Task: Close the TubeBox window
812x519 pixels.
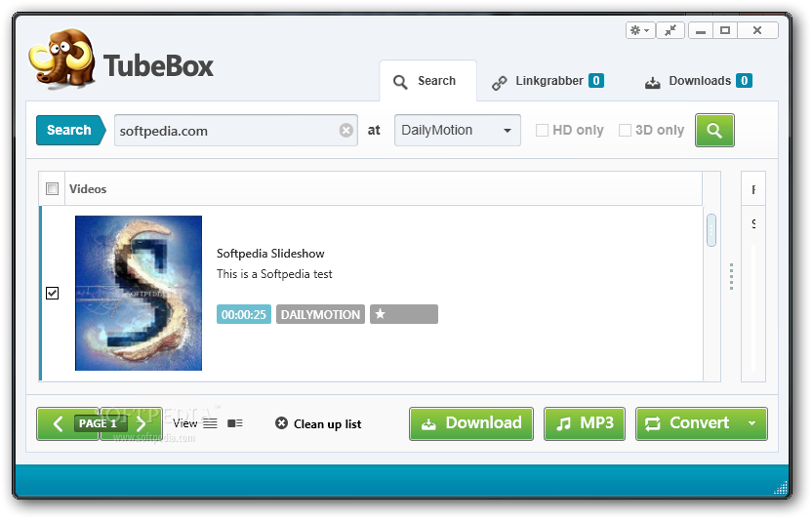Action: click(757, 30)
